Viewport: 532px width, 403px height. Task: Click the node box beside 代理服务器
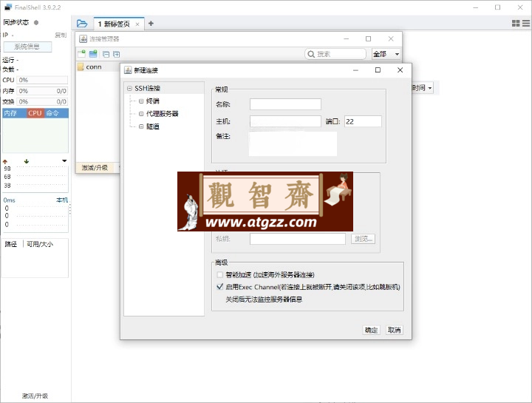[141, 114]
